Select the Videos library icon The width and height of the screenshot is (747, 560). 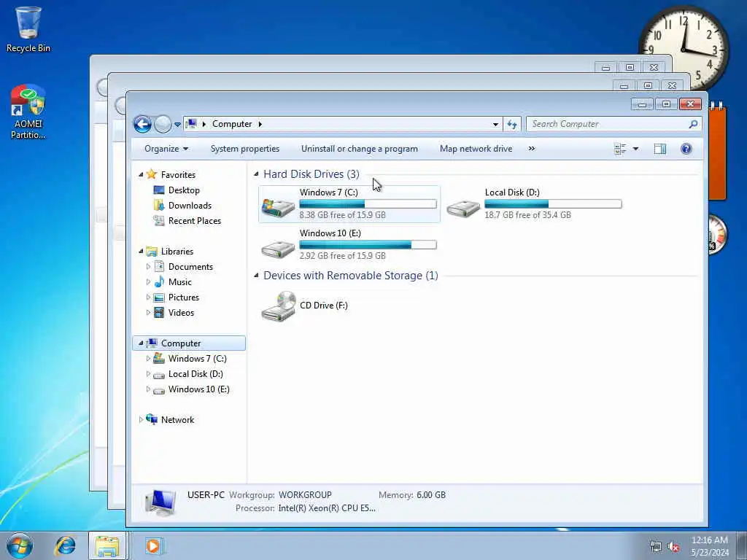pos(159,312)
